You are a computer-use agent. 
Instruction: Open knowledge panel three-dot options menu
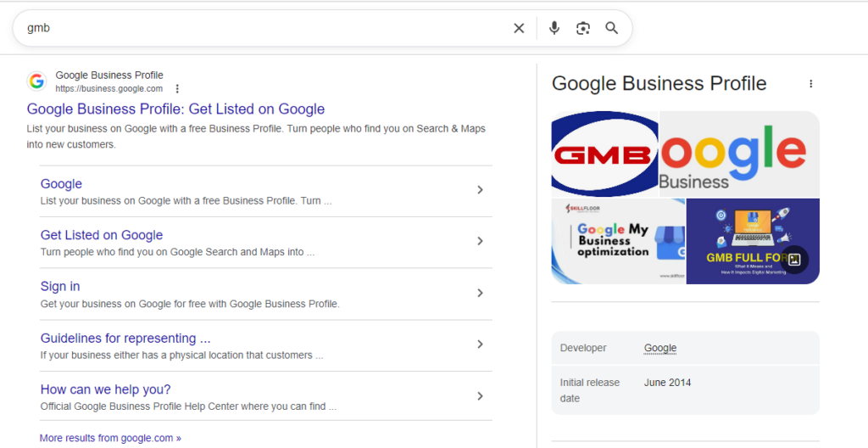pos(810,84)
